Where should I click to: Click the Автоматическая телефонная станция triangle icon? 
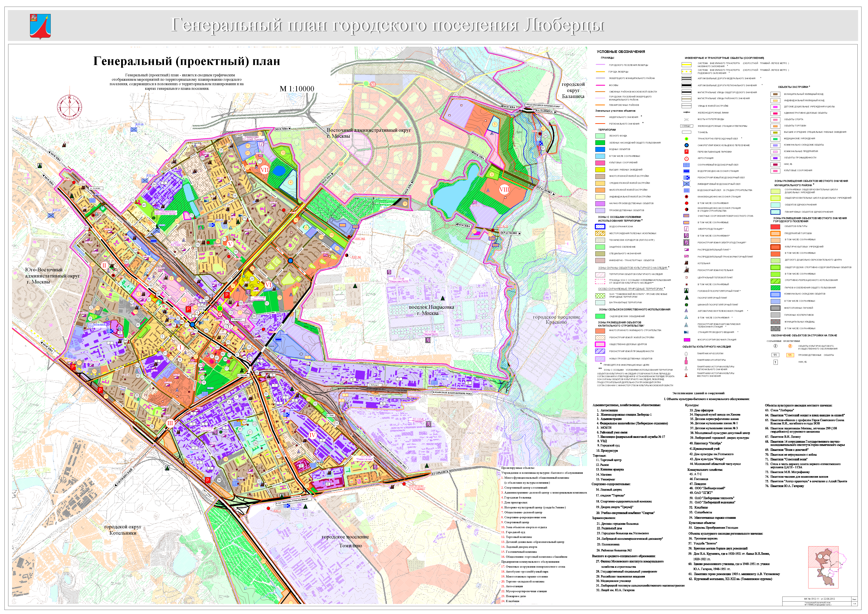pyautogui.click(x=686, y=311)
